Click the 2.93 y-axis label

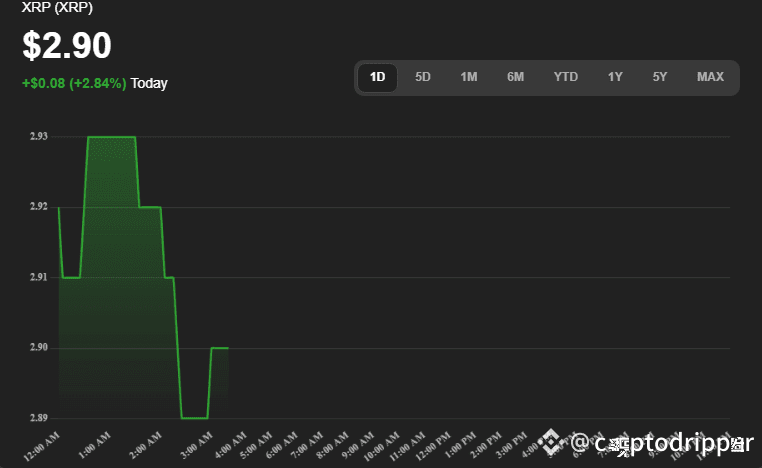39,137
